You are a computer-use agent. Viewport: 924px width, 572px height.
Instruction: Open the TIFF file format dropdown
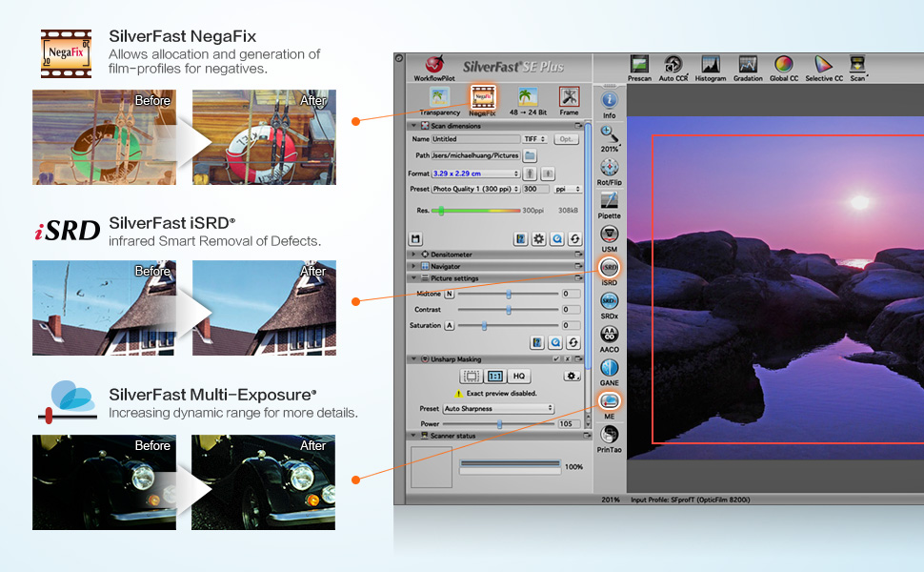535,139
